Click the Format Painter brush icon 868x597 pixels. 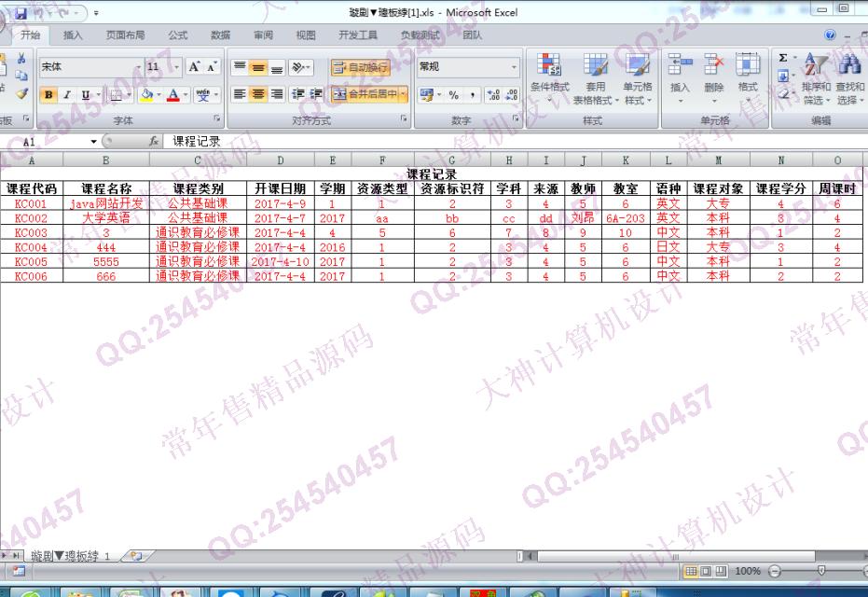21,93
